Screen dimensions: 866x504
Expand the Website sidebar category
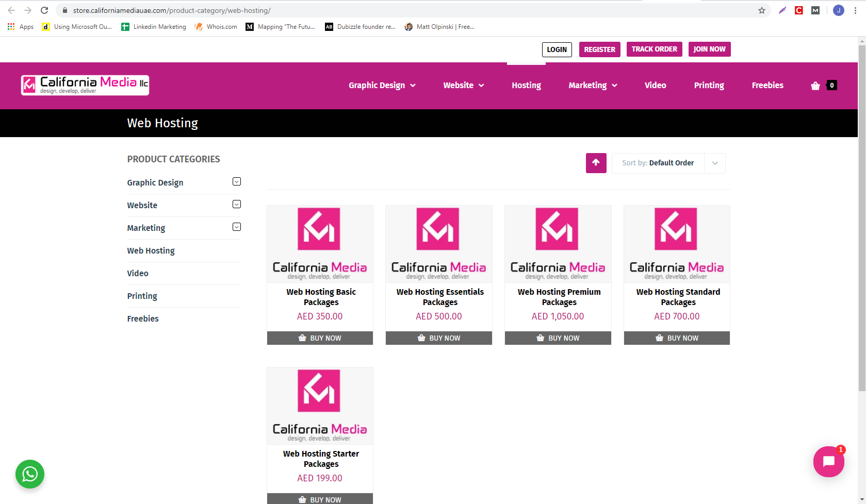coord(237,205)
